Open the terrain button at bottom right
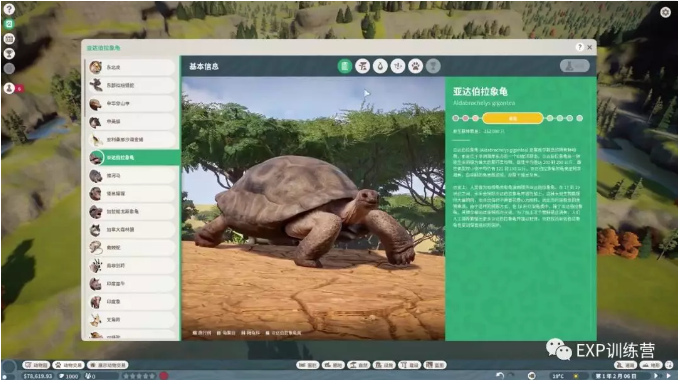This screenshot has width=678, height=380. pyautogui.click(x=652, y=365)
